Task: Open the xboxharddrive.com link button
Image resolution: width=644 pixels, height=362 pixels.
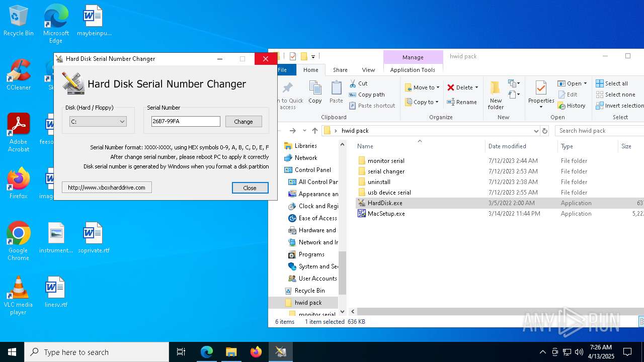Action: click(x=107, y=188)
